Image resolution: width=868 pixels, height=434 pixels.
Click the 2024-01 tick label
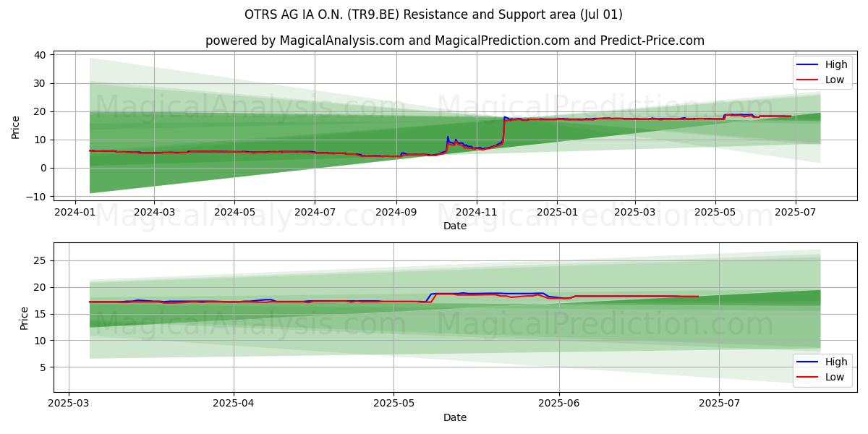[x=76, y=213]
